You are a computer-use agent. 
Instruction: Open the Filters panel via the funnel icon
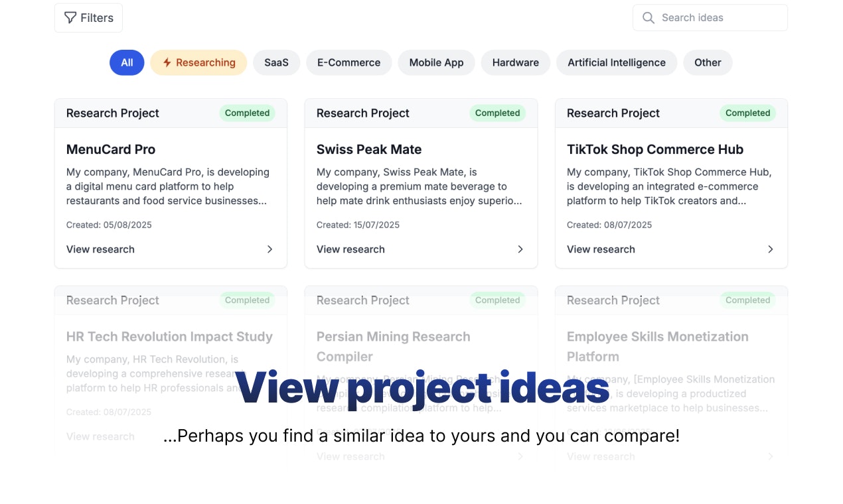(x=69, y=17)
